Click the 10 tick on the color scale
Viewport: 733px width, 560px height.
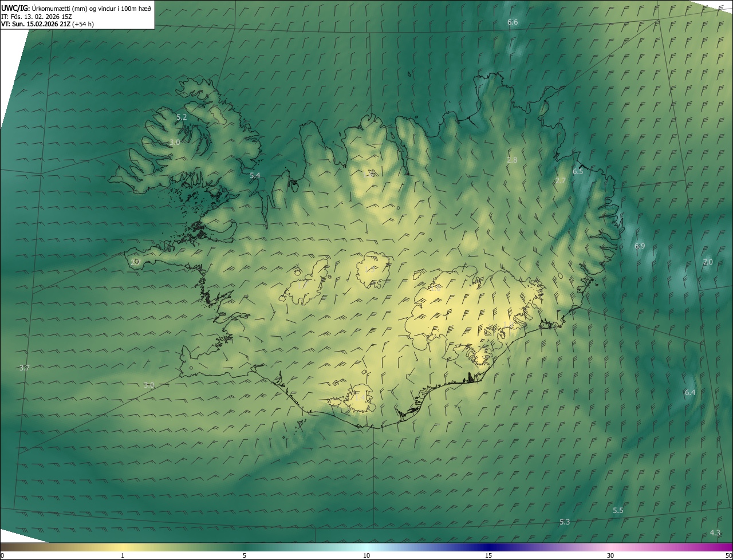(366, 555)
